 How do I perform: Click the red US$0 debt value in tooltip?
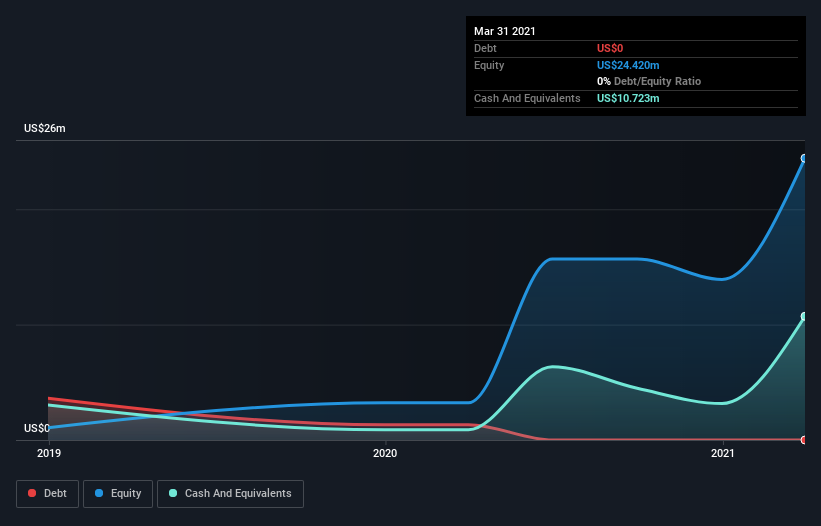coord(610,48)
